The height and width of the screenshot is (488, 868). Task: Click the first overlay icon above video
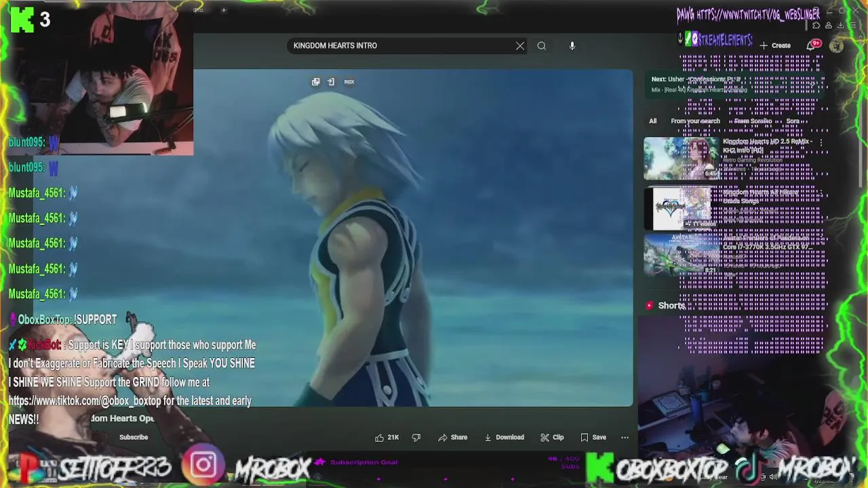pyautogui.click(x=315, y=82)
